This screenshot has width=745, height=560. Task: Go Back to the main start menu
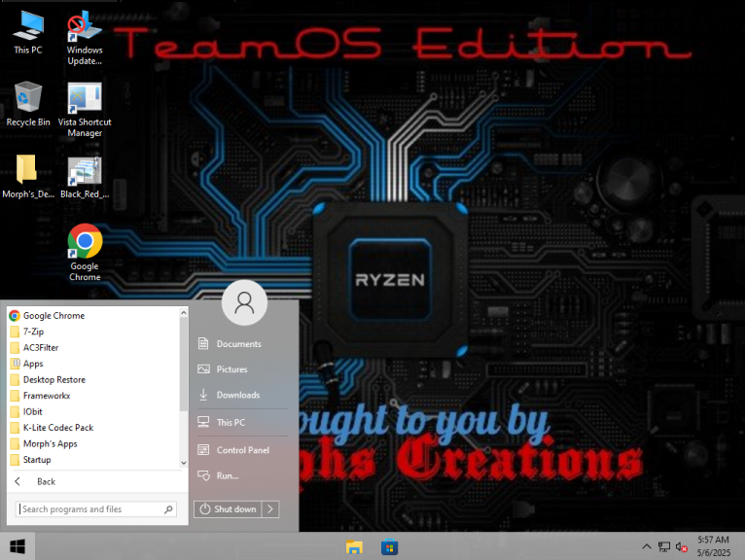(x=97, y=481)
